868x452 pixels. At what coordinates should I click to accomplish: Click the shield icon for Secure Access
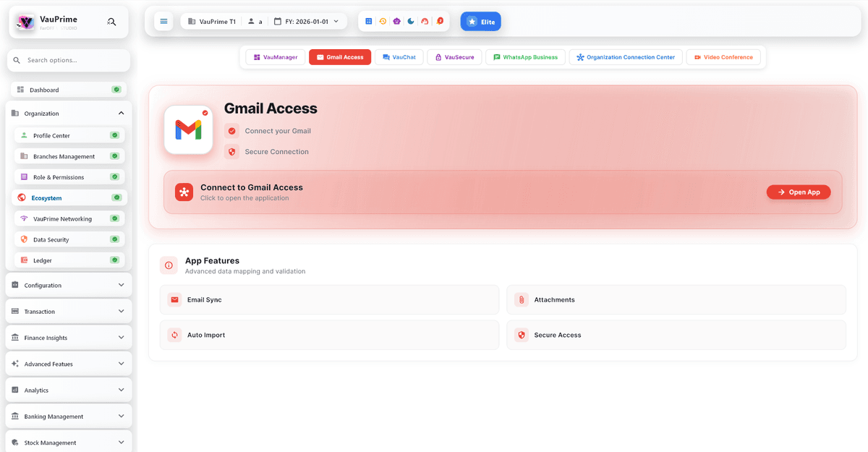[x=522, y=335]
